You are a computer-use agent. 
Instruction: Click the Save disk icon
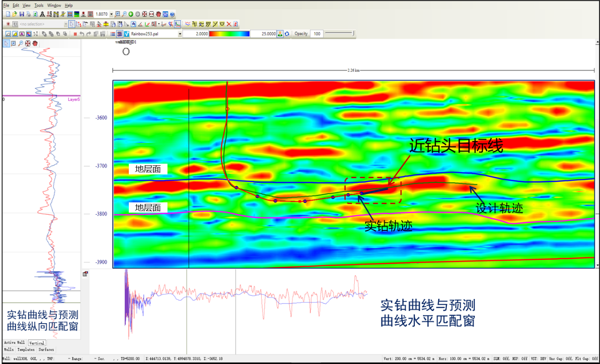22,15
